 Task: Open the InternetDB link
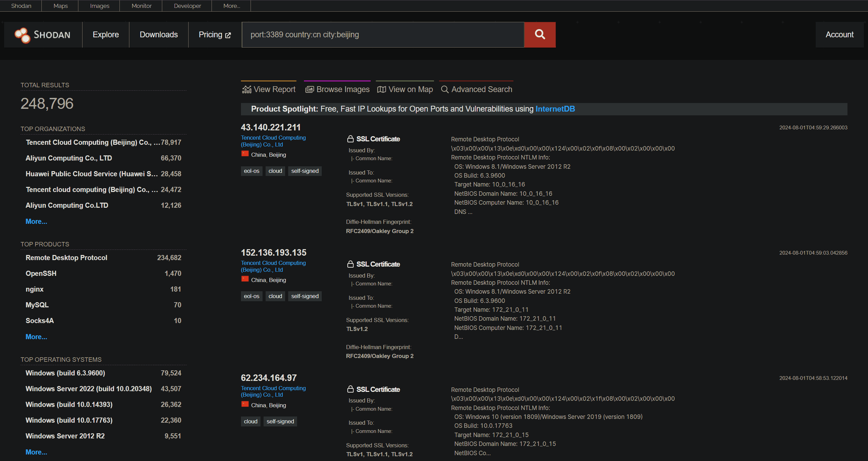point(555,109)
